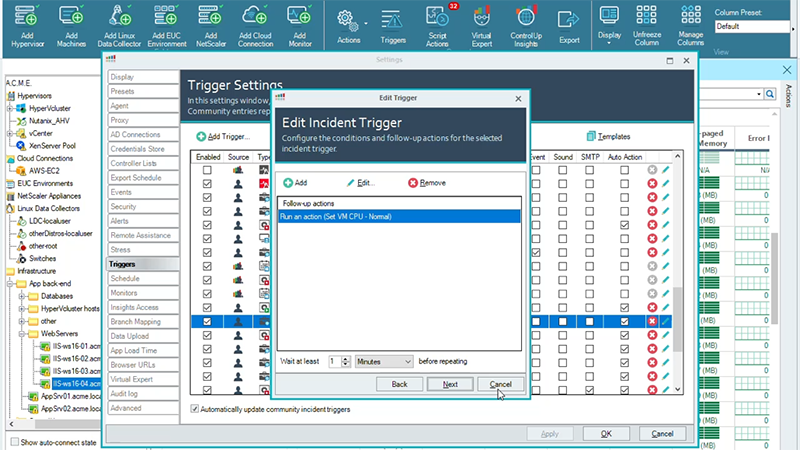Toggle Enabled checkbox on first trigger row

coord(207,170)
